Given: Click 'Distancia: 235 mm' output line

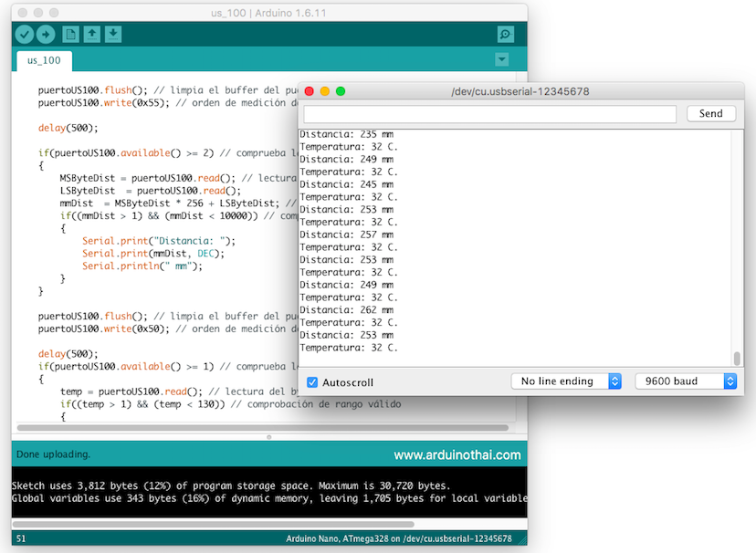Looking at the screenshot, I should pos(347,134).
